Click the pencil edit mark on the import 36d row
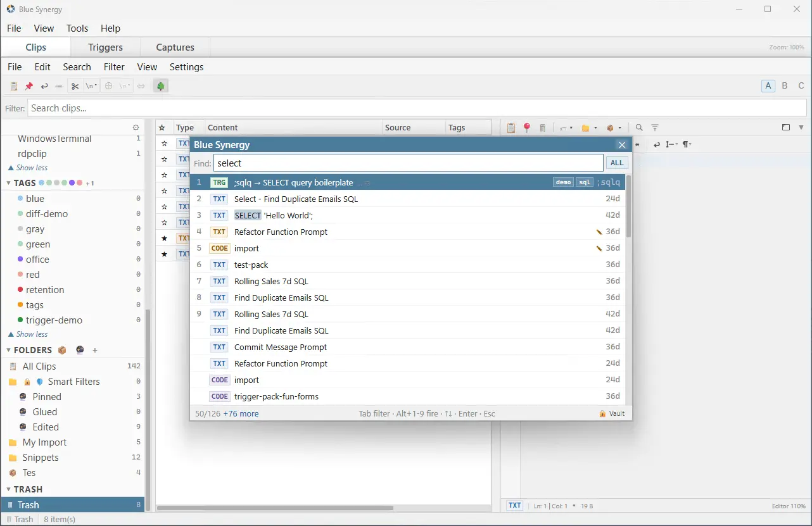The height and width of the screenshot is (526, 812). click(599, 249)
